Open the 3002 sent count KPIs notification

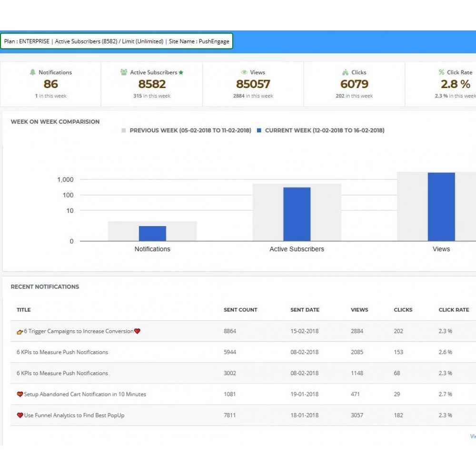point(62,373)
